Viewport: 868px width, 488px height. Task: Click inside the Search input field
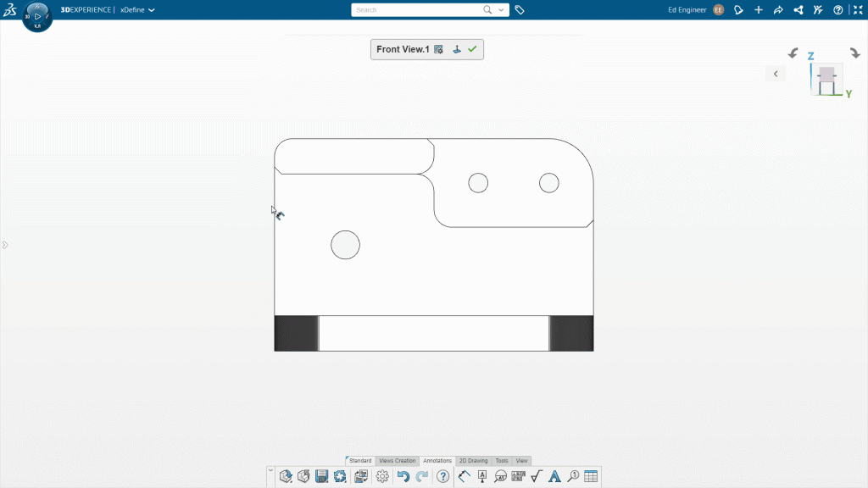(415, 10)
